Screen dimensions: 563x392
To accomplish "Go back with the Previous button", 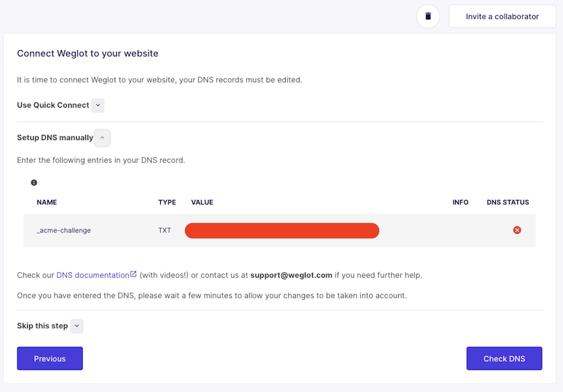I will pos(50,358).
